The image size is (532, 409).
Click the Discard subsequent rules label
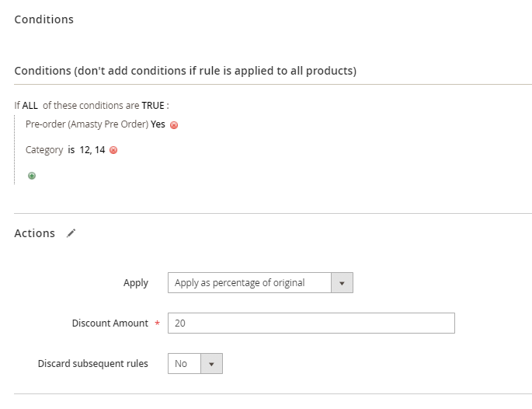tap(92, 363)
